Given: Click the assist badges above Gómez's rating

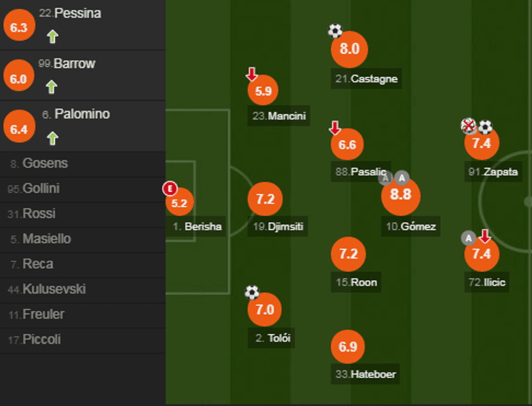Looking at the screenshot, I should pyautogui.click(x=394, y=178).
